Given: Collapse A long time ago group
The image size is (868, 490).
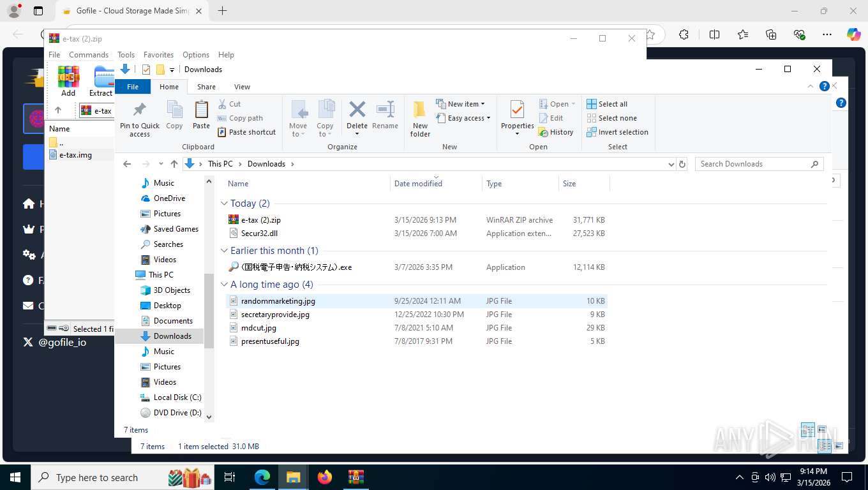Looking at the screenshot, I should [x=224, y=285].
